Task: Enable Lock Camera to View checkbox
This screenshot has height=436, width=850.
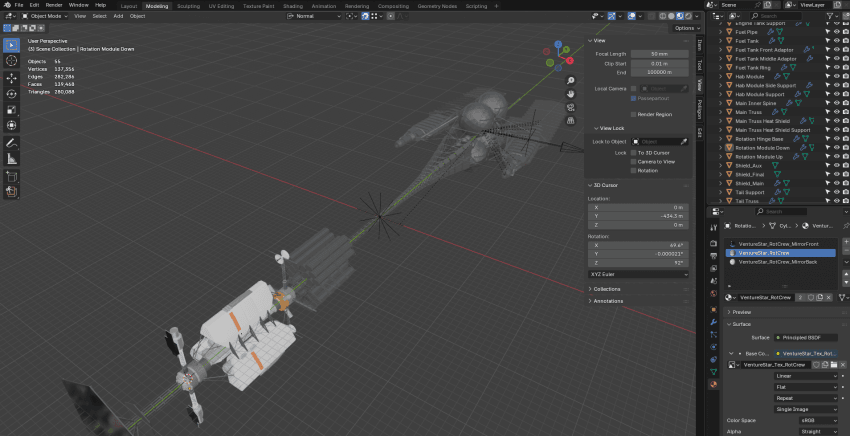Action: 633,162
